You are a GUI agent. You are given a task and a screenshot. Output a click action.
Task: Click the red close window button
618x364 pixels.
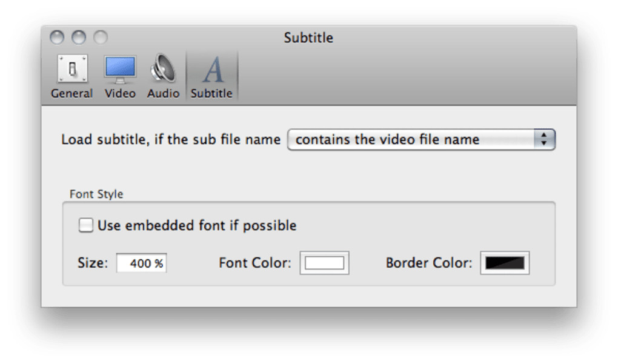[x=56, y=38]
